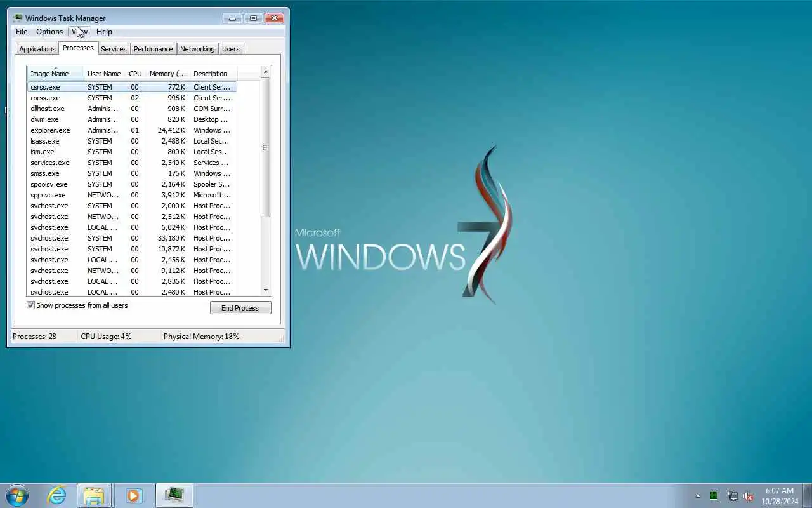
Task: Open Windows Explorer folder icon in taskbar
Action: click(94, 495)
